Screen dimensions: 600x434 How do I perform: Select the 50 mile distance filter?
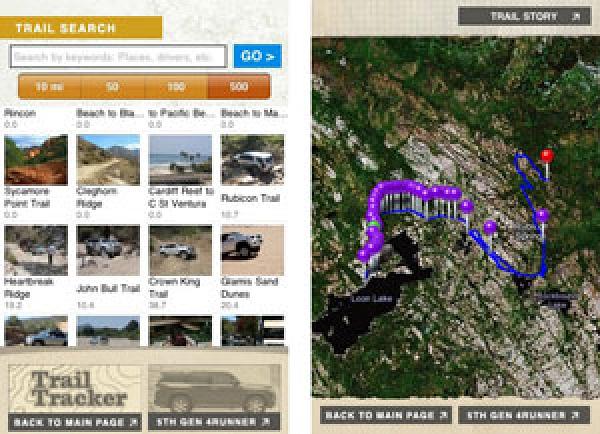pyautogui.click(x=112, y=86)
